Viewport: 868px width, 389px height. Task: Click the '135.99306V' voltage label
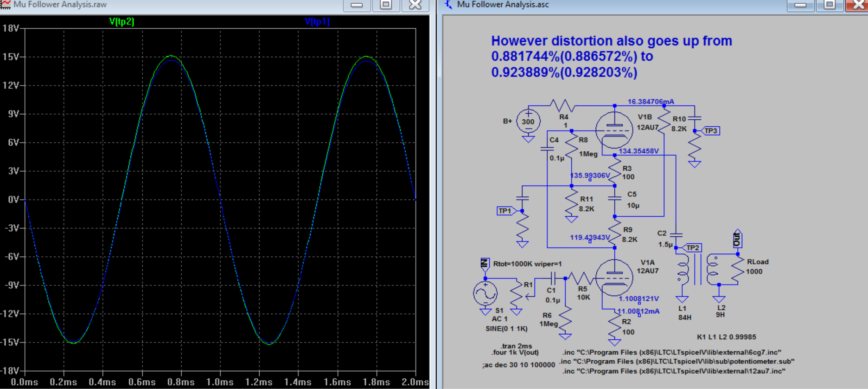[x=590, y=175]
